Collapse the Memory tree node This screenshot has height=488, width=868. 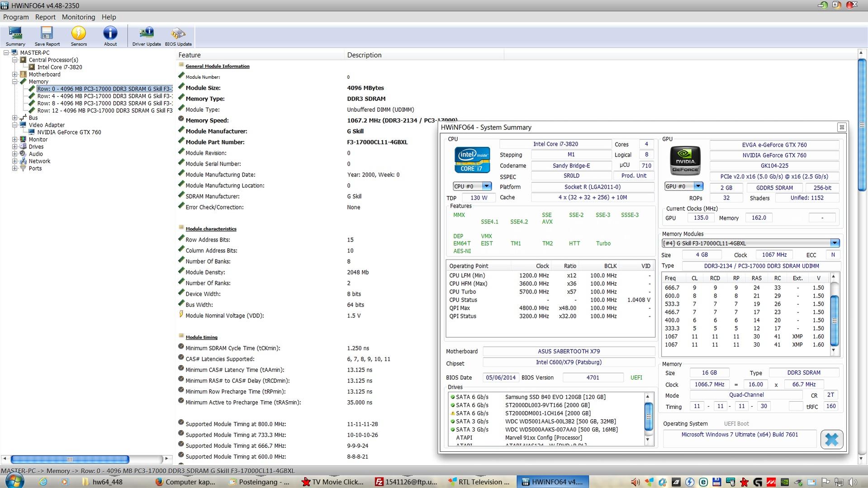14,82
